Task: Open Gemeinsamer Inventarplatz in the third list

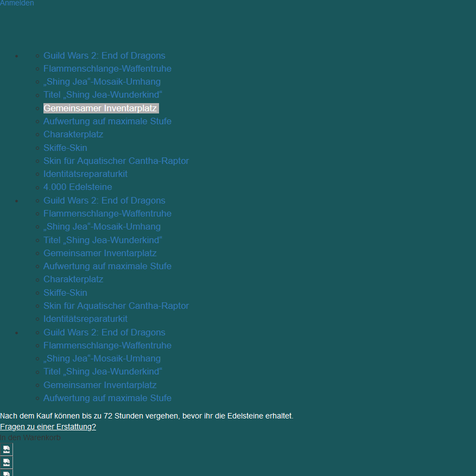Action: pyautogui.click(x=100, y=385)
